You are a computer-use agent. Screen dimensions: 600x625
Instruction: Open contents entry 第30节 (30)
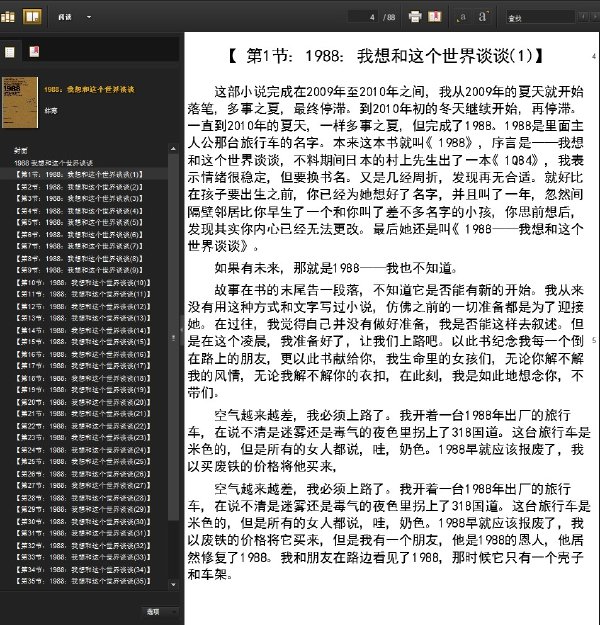(83, 522)
